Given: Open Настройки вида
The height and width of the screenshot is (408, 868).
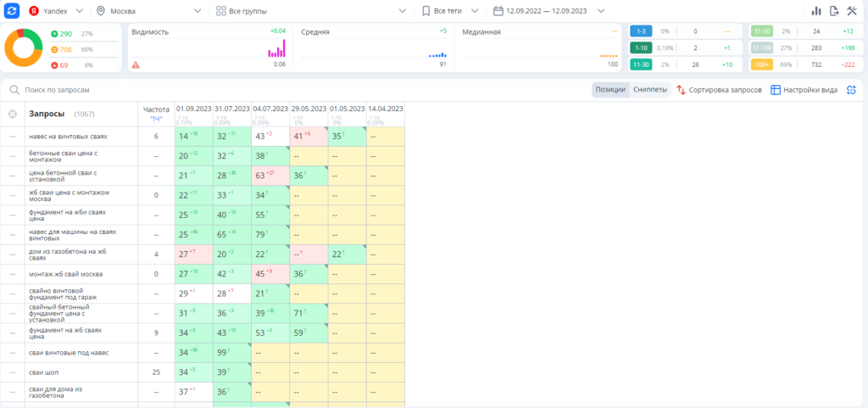Looking at the screenshot, I should 804,90.
